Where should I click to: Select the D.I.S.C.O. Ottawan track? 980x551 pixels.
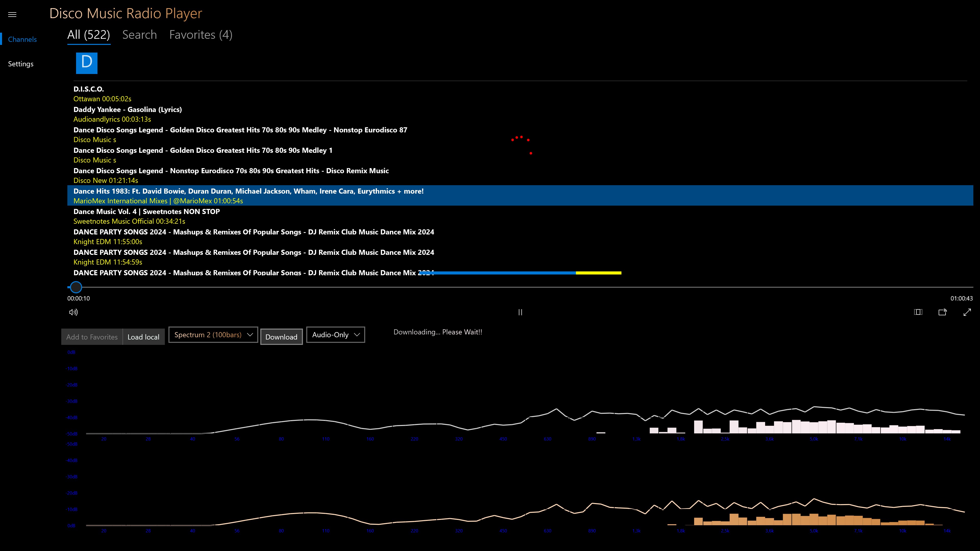coord(102,94)
